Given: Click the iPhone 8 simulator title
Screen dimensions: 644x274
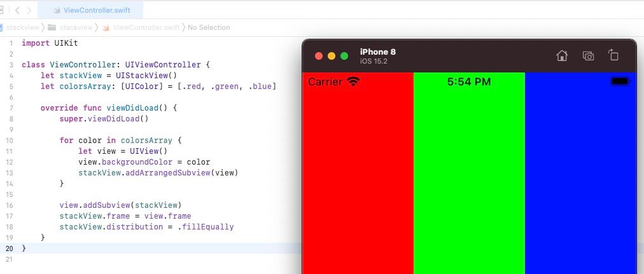Looking at the screenshot, I should coord(378,52).
